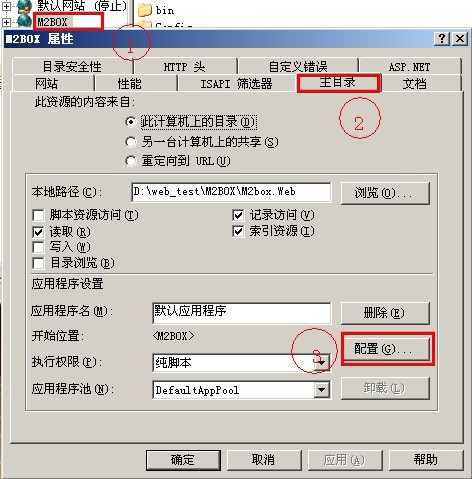Uncheck the log visits (记录访问) checkbox
472x479 pixels.
point(238,215)
